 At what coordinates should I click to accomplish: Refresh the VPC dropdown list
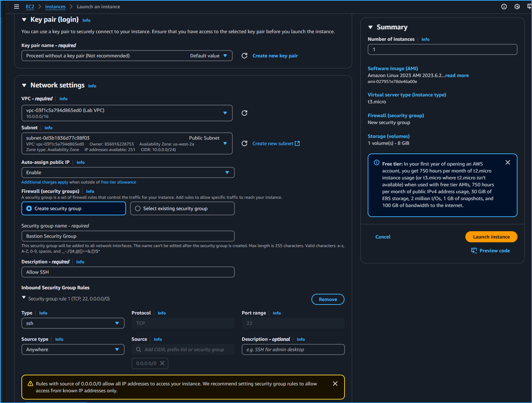244,113
